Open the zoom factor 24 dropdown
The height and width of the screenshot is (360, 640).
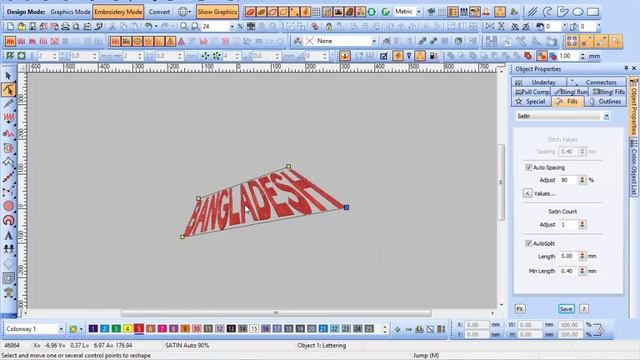[232, 27]
